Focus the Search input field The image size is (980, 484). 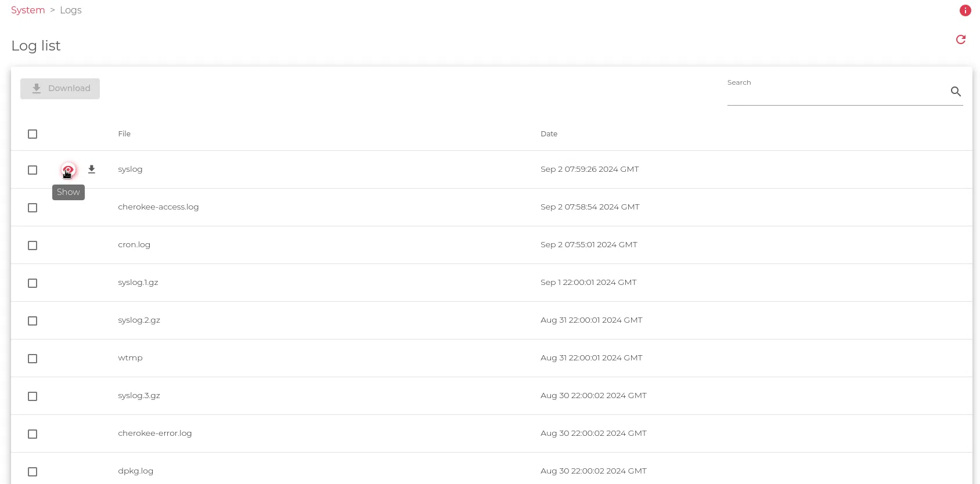click(835, 93)
